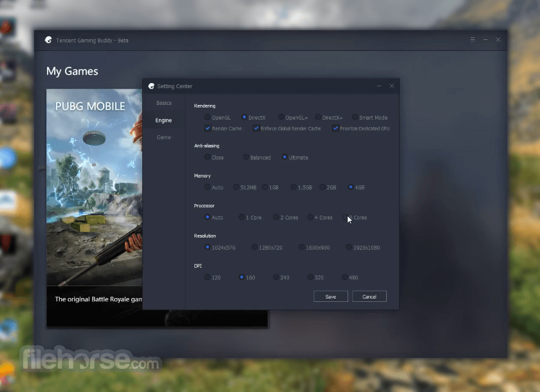Click the Cancel button
Screen dimensions: 540x392
[x=369, y=296]
